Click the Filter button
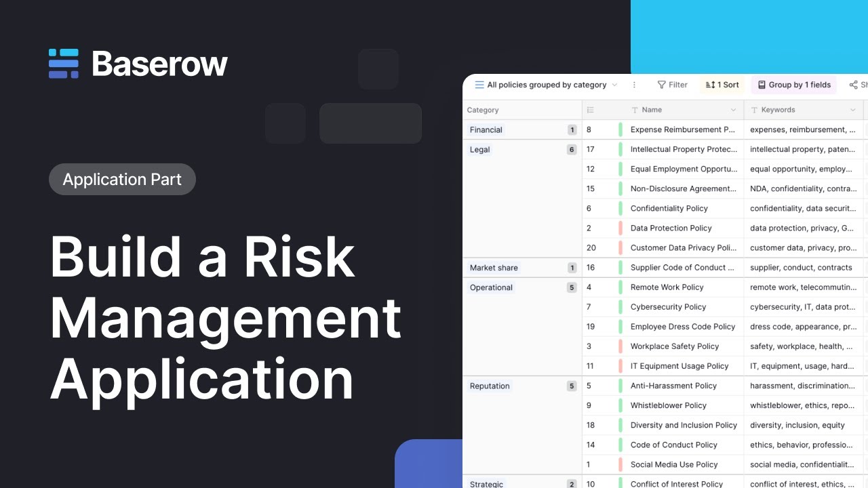Screen dimensions: 868x488 point(672,85)
